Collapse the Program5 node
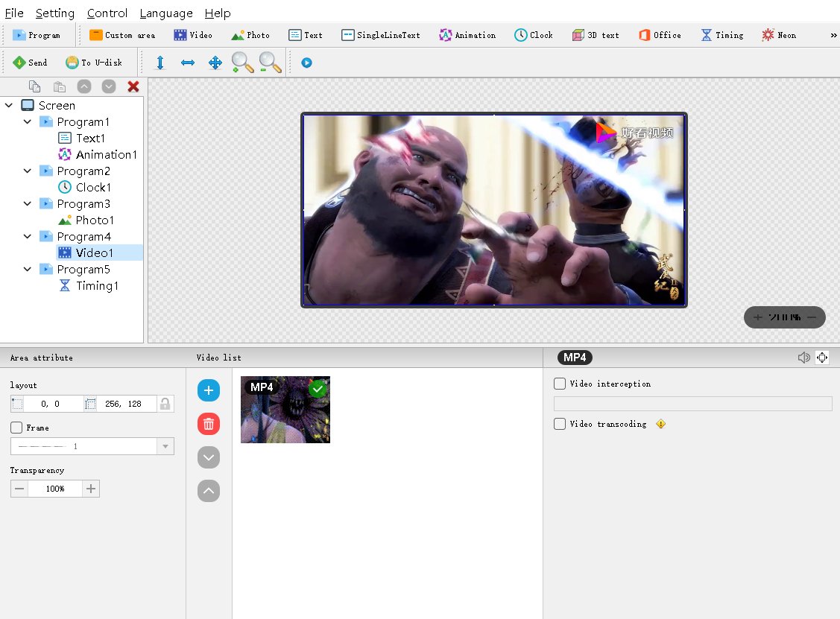This screenshot has height=619, width=840. click(28, 270)
